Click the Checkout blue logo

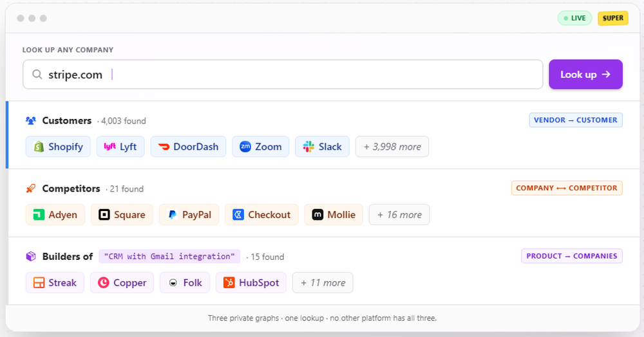click(x=238, y=215)
